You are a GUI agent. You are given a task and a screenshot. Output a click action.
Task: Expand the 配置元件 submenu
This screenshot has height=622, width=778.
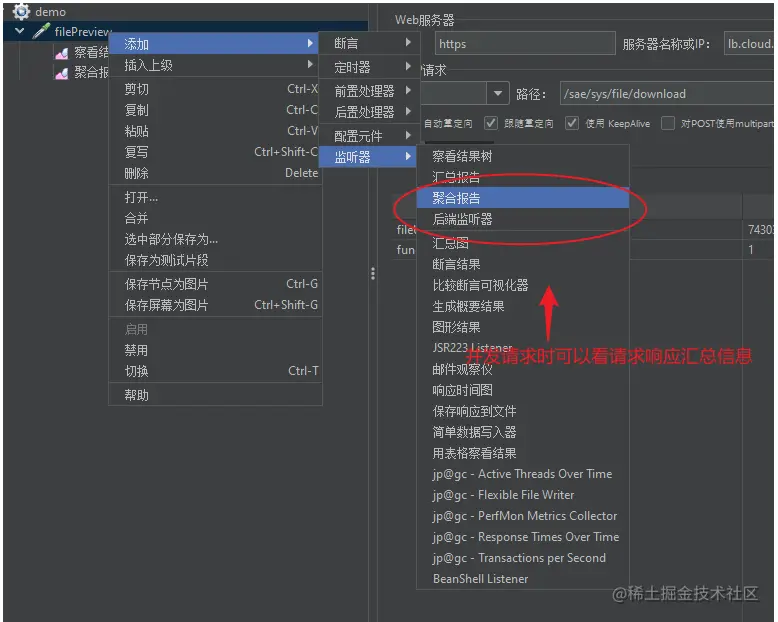370,135
